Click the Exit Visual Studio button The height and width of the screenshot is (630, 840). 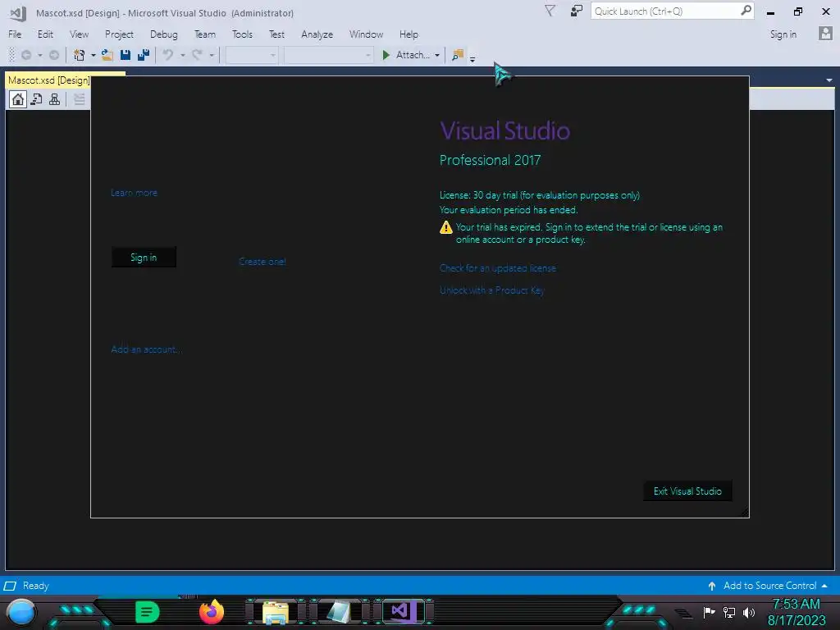click(687, 491)
